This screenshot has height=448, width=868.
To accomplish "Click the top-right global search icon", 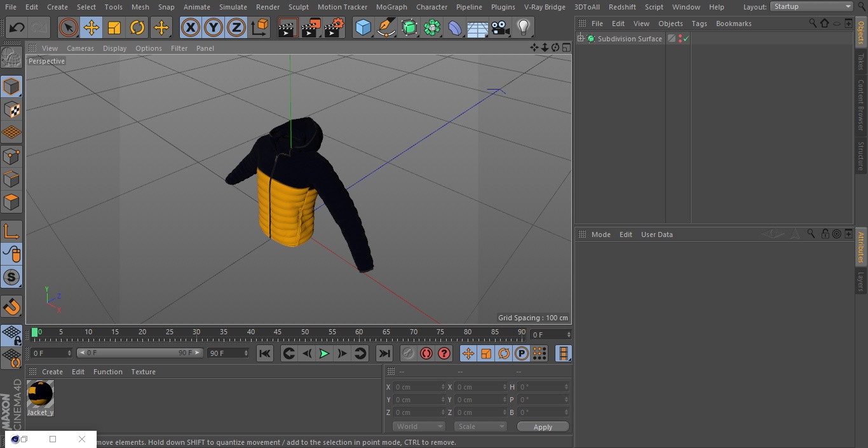I will (x=862, y=6).
